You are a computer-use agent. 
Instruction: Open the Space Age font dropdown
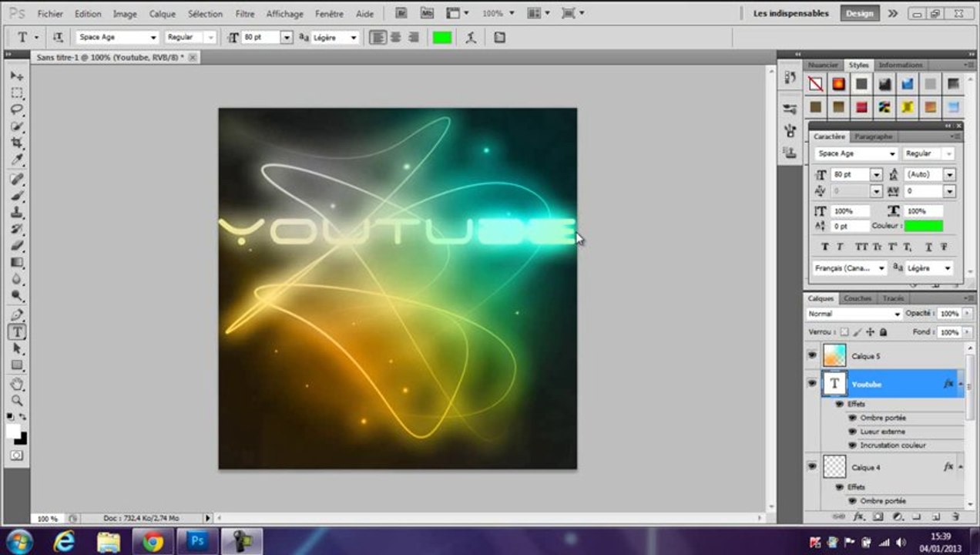pyautogui.click(x=153, y=37)
